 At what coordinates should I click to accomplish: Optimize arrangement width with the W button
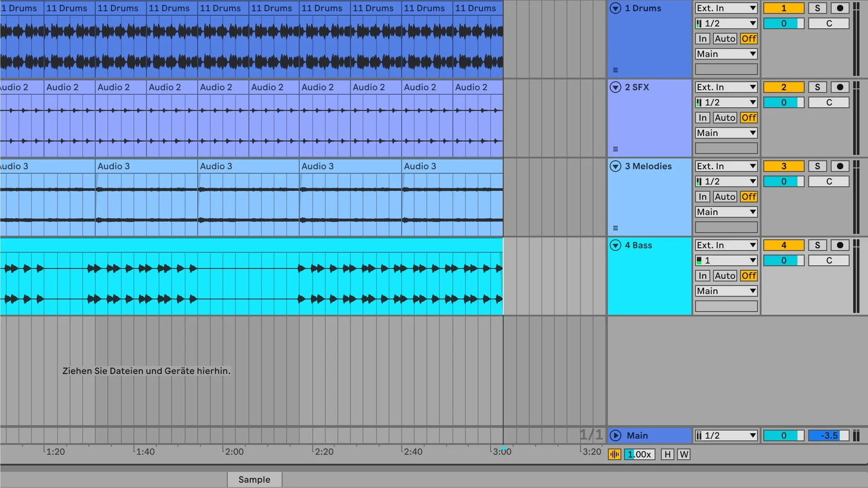click(684, 454)
